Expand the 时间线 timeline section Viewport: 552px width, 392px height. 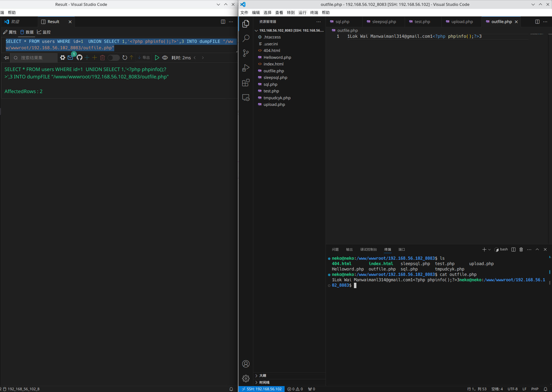pos(264,382)
